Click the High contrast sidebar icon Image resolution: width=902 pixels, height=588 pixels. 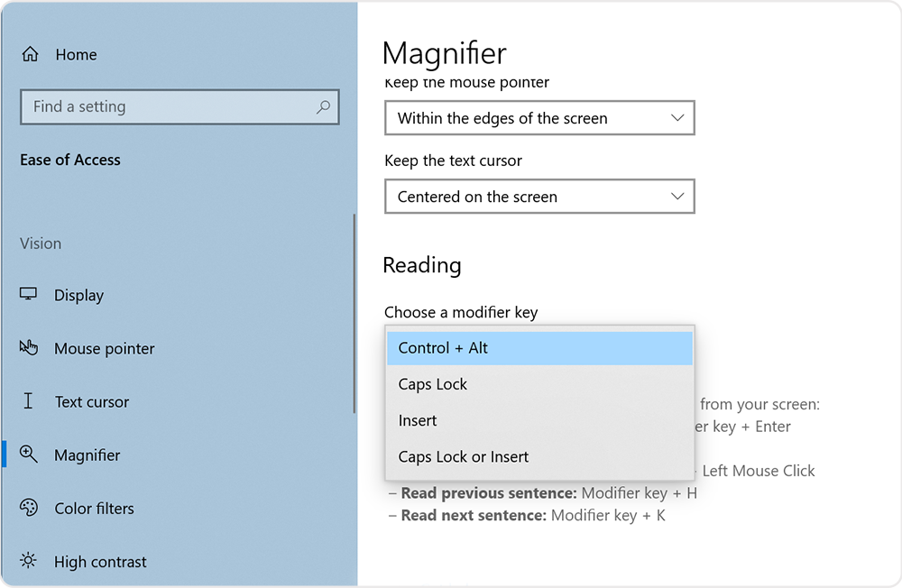[30, 561]
